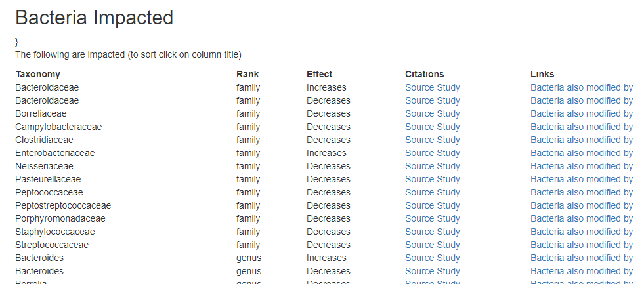This screenshot has width=644, height=284.
Task: Follow 'Bacteria also modified by' for Clostridiaceae
Action: point(581,140)
